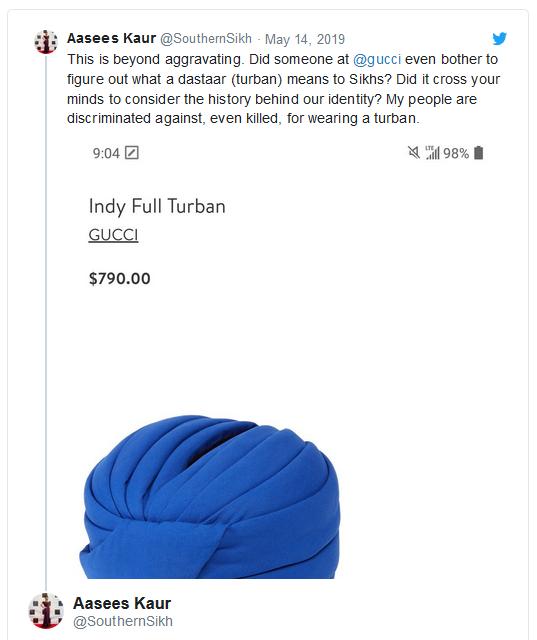This screenshot has height=640, width=537.
Task: Click the bottom @SouthernSikh handle
Action: click(x=123, y=621)
